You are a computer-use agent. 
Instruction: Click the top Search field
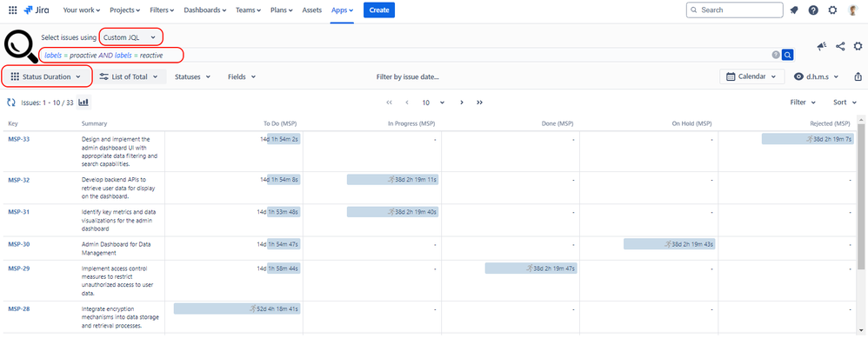coord(735,10)
